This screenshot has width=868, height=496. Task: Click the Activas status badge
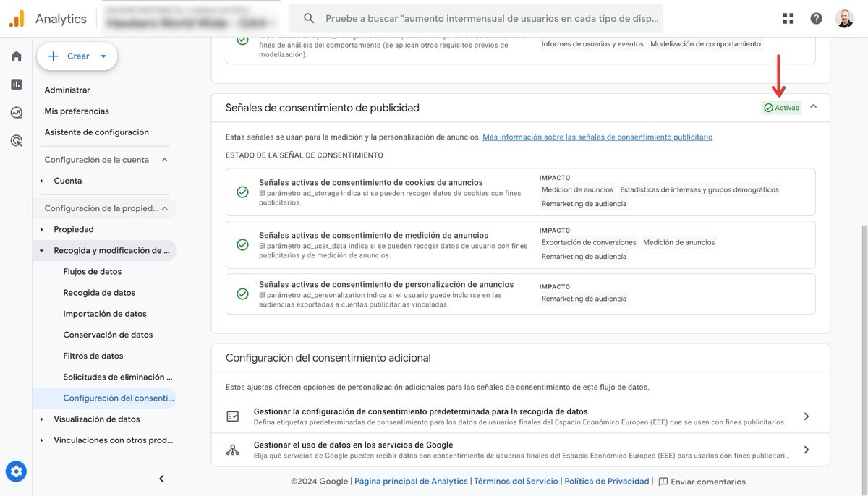click(781, 108)
